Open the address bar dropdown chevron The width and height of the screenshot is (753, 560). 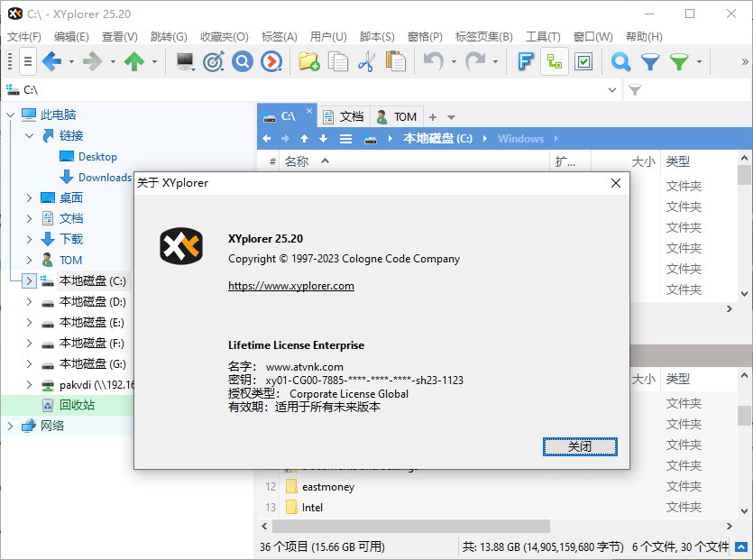pyautogui.click(x=612, y=90)
